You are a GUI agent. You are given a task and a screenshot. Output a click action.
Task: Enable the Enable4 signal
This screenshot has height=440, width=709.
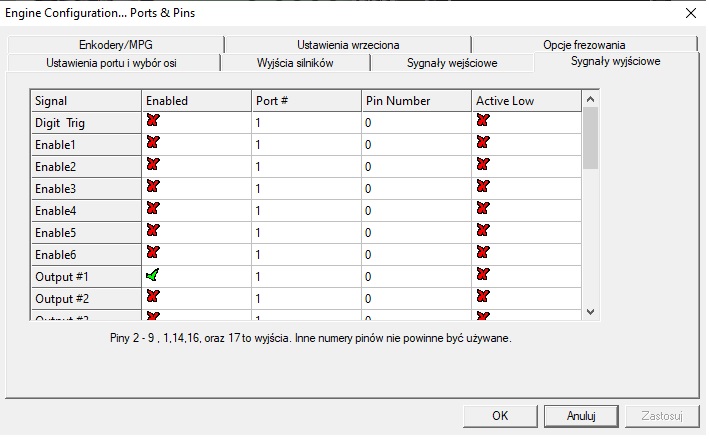(x=153, y=208)
